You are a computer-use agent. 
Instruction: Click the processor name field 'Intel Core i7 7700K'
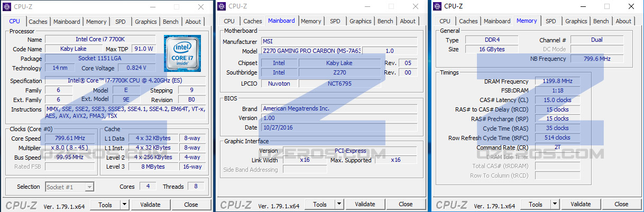tap(100, 40)
